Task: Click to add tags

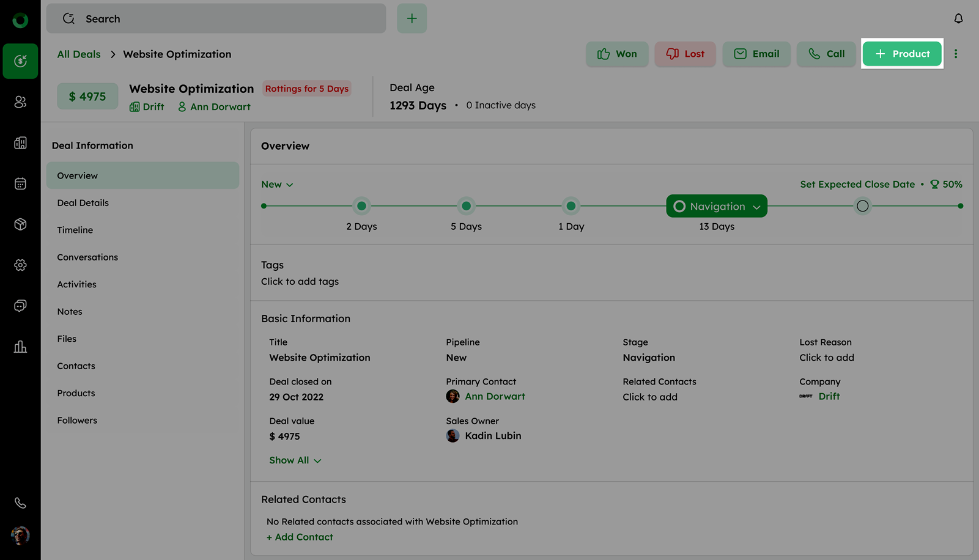Action: tap(300, 282)
